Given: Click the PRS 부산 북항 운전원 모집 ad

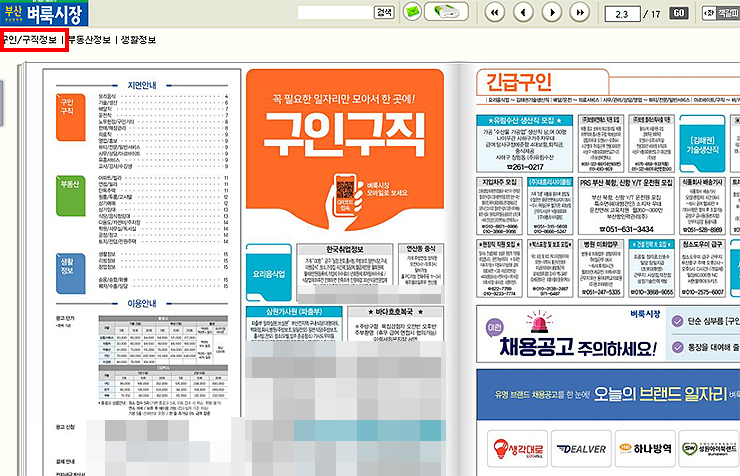Looking at the screenshot, I should click(626, 206).
